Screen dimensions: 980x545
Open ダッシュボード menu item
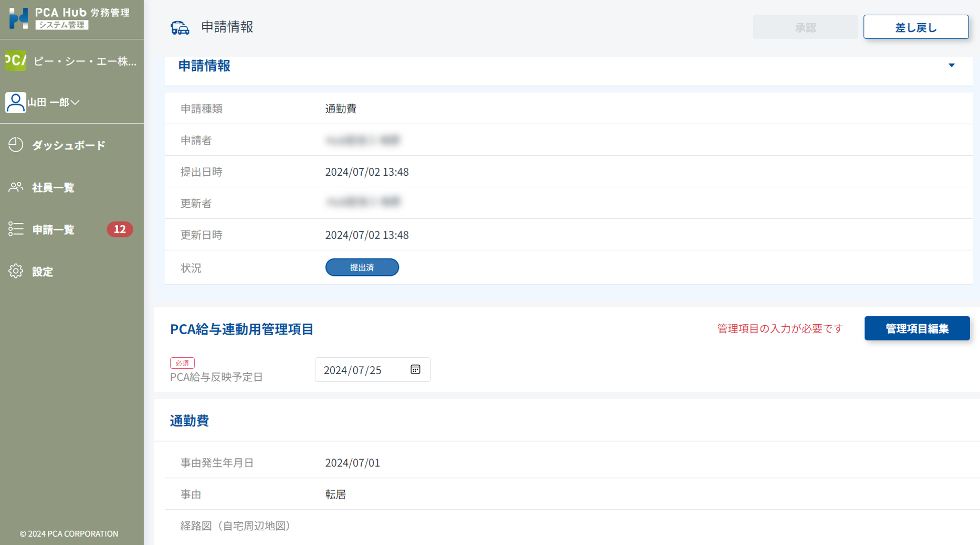pos(69,145)
